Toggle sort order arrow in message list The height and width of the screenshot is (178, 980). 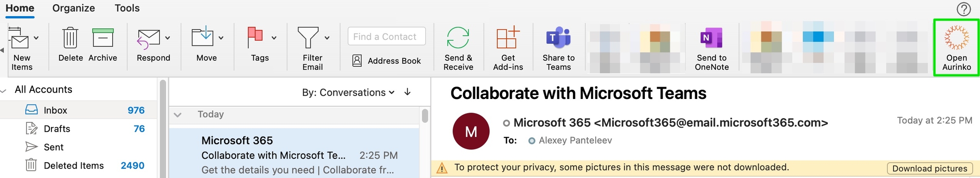pyautogui.click(x=407, y=92)
